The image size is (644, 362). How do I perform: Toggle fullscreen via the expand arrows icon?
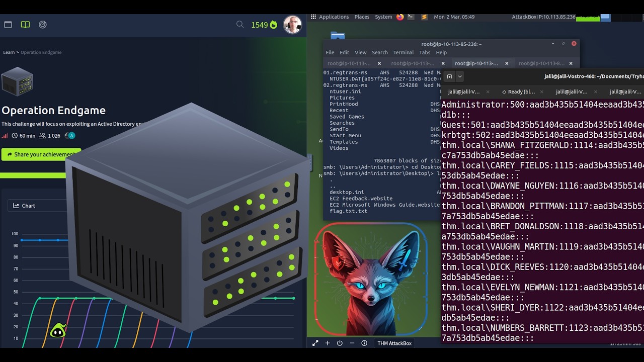315,343
